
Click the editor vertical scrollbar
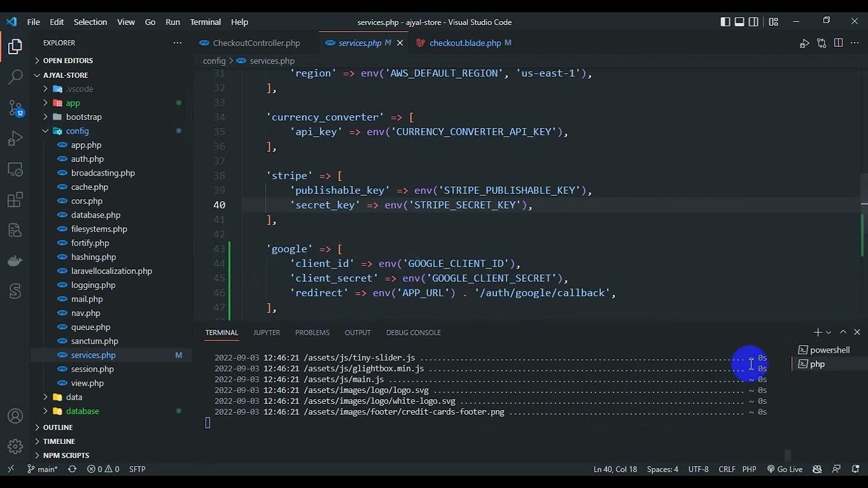click(864, 193)
